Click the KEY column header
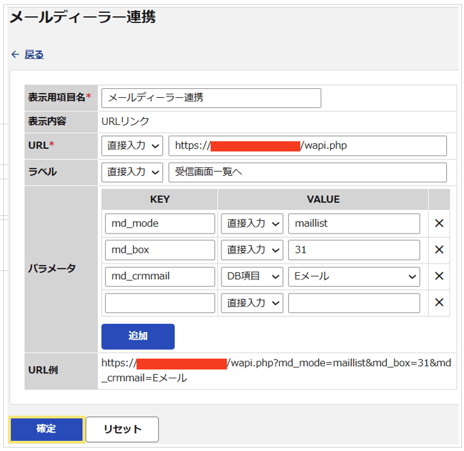Screen dimensions: 464x451 (x=160, y=199)
